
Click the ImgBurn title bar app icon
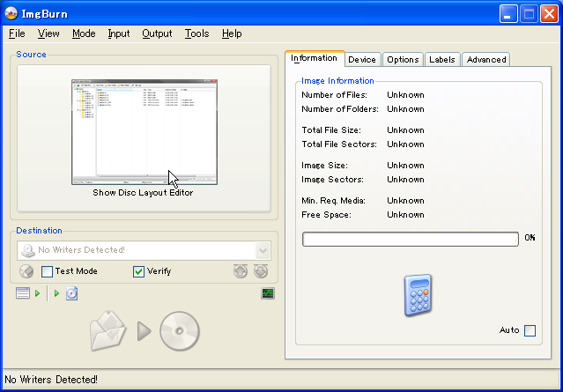click(x=11, y=13)
